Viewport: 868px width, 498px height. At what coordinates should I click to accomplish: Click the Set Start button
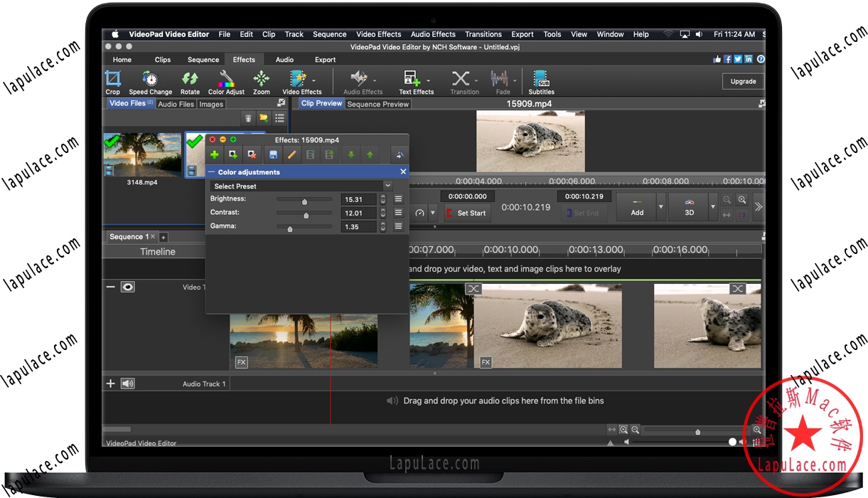(467, 213)
